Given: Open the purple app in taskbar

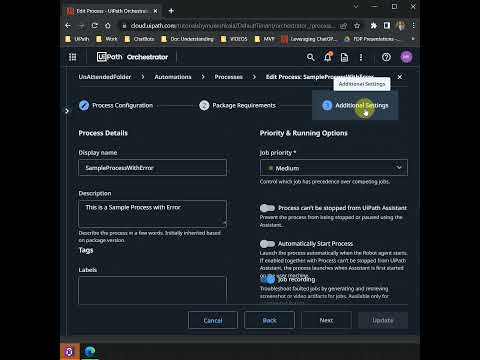Looking at the screenshot, I should [69, 352].
